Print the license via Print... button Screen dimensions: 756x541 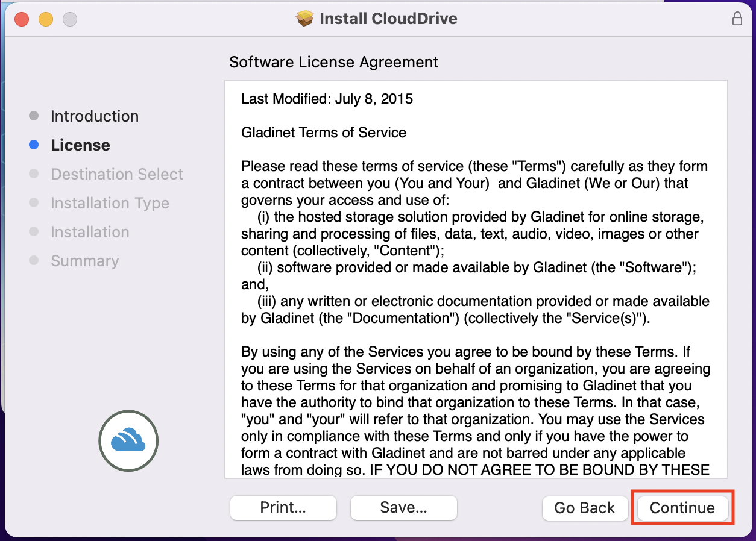click(283, 507)
